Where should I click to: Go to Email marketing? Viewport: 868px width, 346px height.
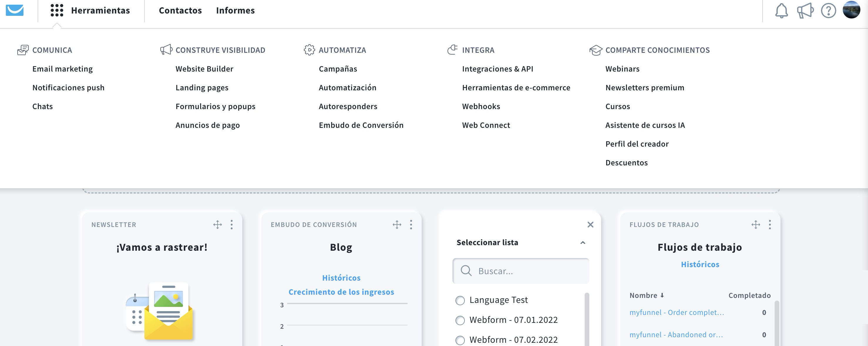click(62, 69)
